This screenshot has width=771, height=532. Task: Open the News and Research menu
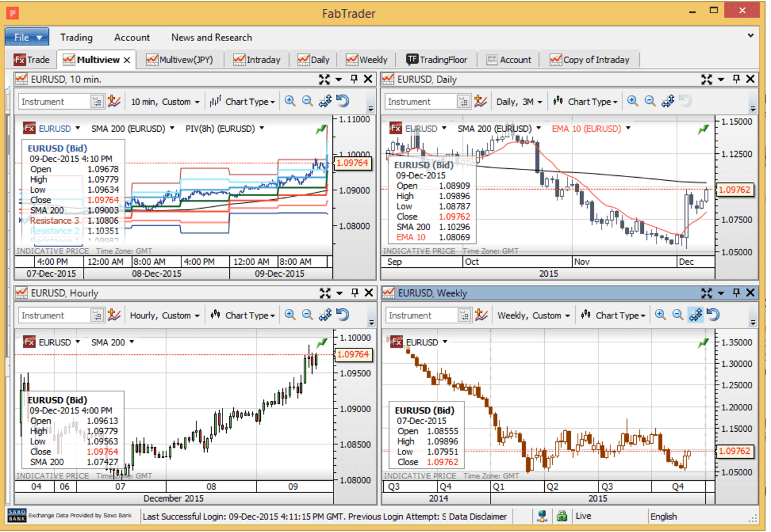[x=211, y=37]
